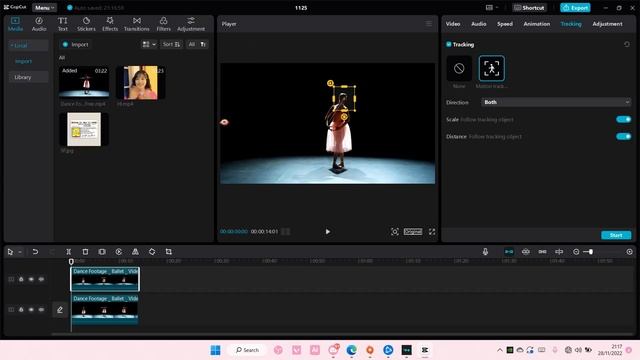
Task: Open the Audio library in top toolbar
Action: coord(39,24)
